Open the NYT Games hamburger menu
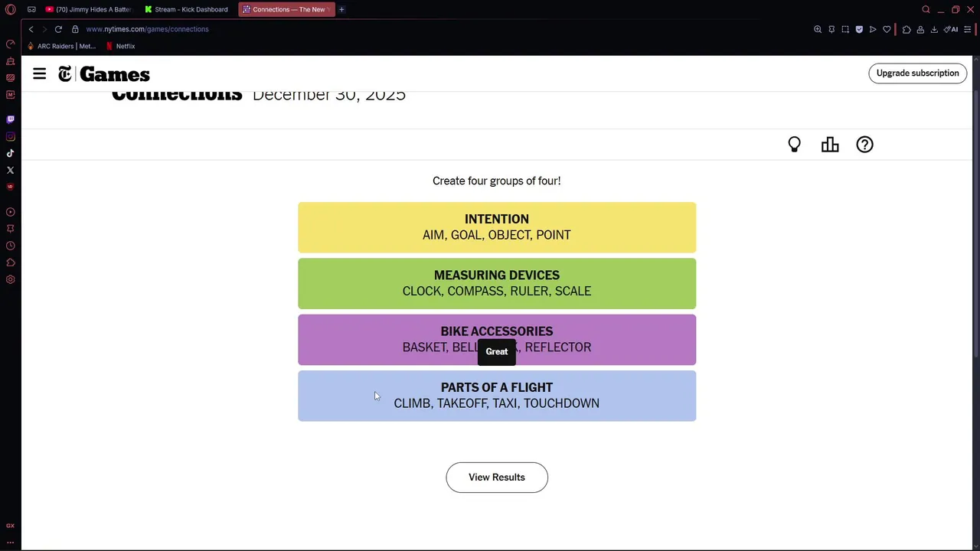980x551 pixels. [39, 73]
